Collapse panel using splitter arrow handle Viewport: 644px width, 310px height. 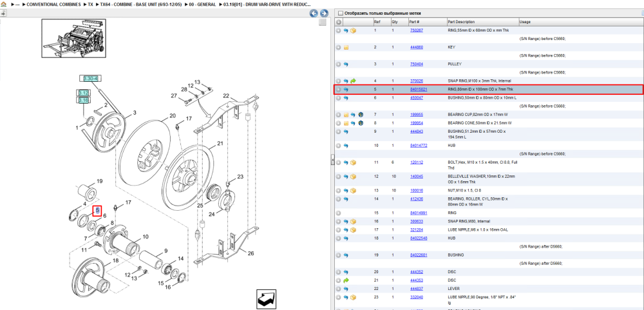tap(332, 160)
